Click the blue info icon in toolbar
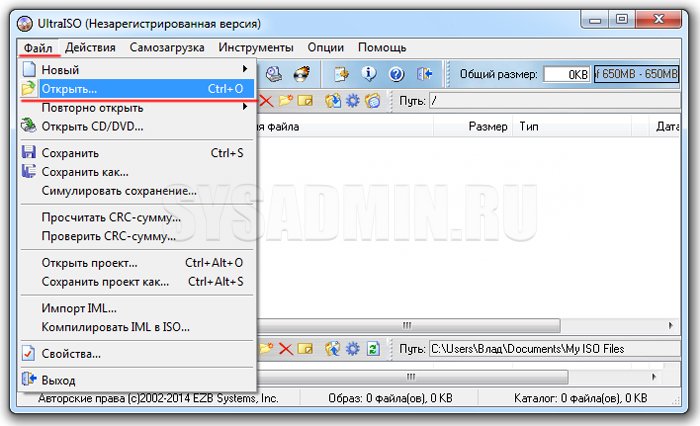The image size is (700, 426). tap(369, 74)
